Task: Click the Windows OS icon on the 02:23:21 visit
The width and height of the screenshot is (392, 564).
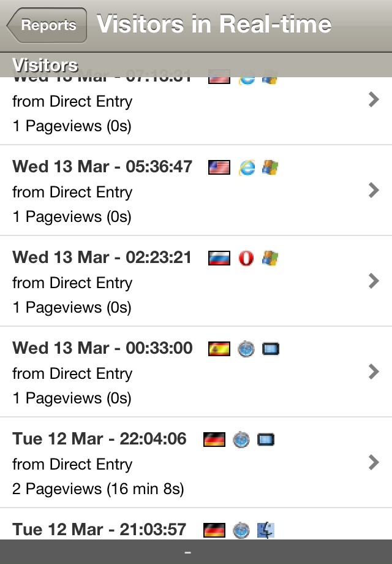Action: pyautogui.click(x=270, y=258)
